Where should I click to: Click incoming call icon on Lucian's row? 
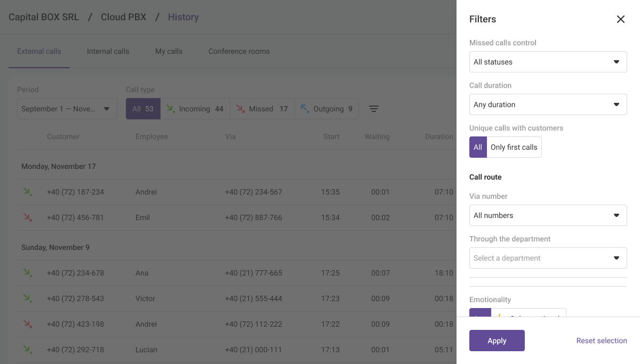point(27,350)
